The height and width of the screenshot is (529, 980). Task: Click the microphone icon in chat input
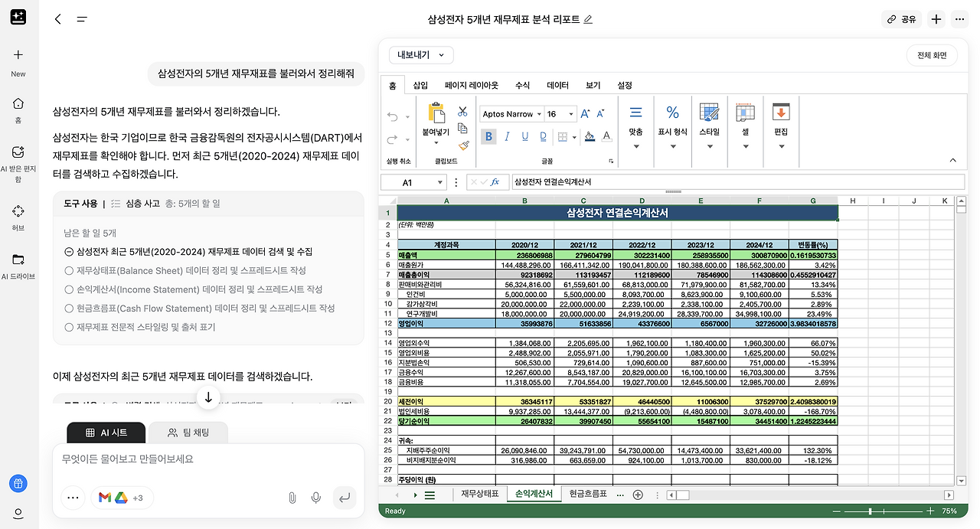click(x=315, y=498)
